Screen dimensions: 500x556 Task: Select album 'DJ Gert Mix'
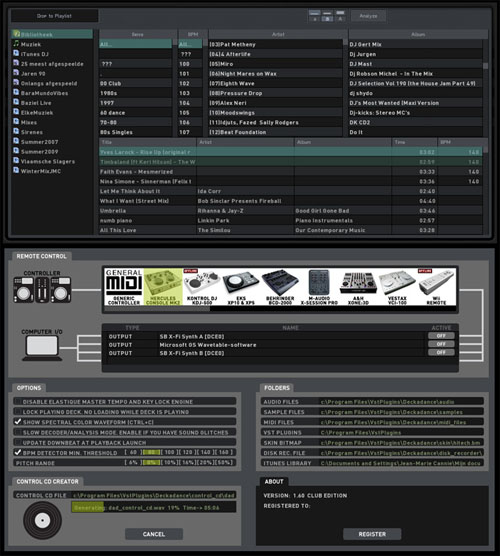[416, 44]
